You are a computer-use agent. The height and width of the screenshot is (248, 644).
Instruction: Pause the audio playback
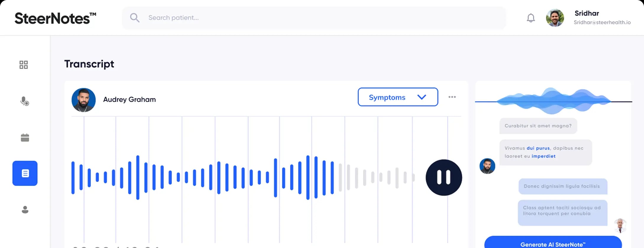tap(444, 177)
